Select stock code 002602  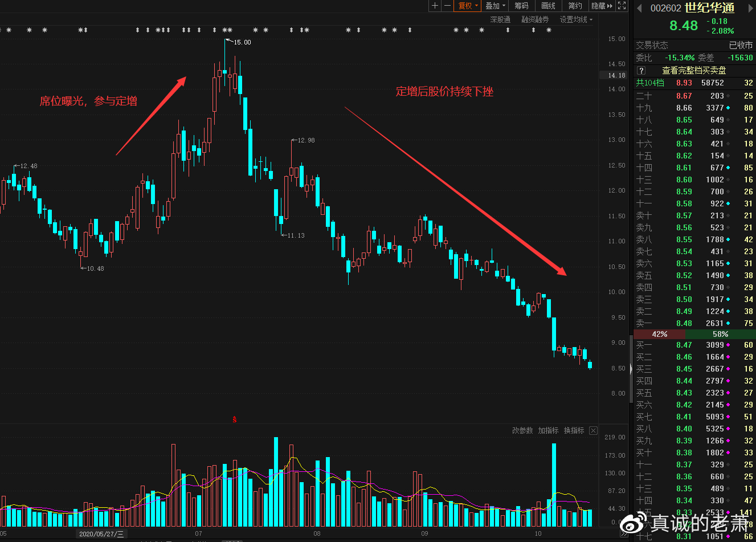click(666, 8)
